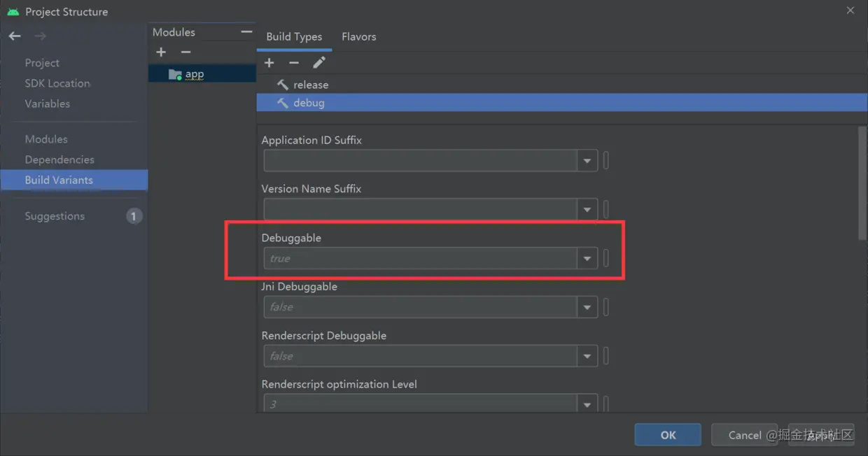Click the Cancel button
868x456 pixels.
click(744, 435)
